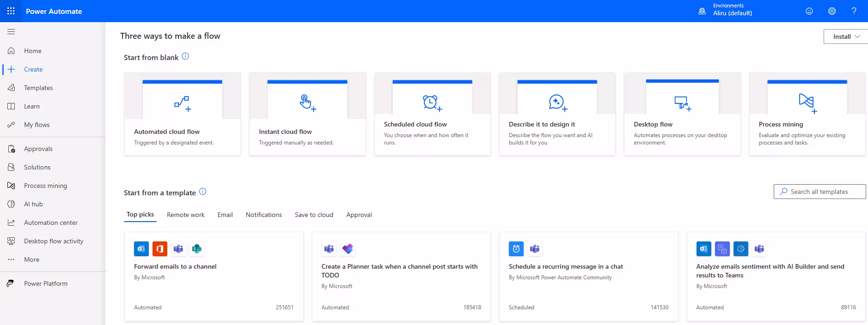Open the AI hub link
The image size is (868, 325).
(33, 204)
